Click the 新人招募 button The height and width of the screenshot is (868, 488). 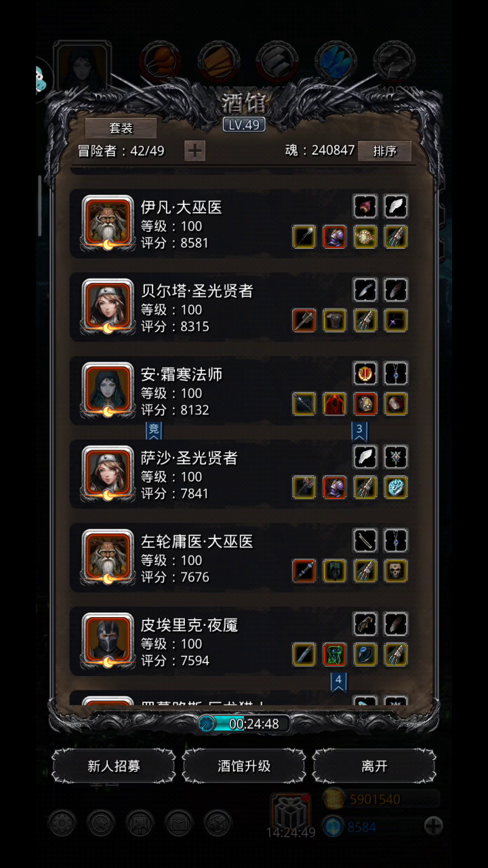114,766
